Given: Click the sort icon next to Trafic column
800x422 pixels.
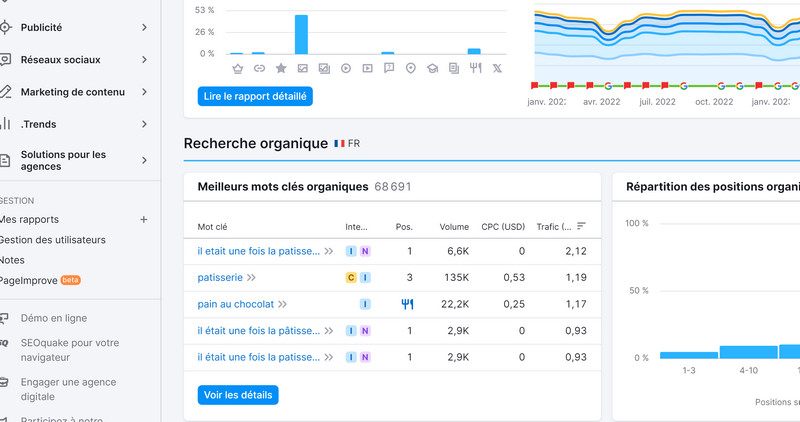Looking at the screenshot, I should point(581,226).
